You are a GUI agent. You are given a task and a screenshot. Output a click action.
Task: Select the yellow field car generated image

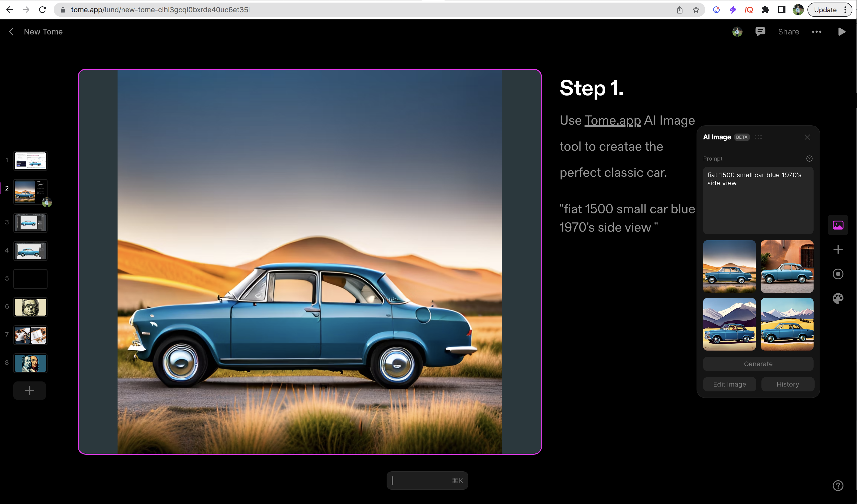(787, 324)
